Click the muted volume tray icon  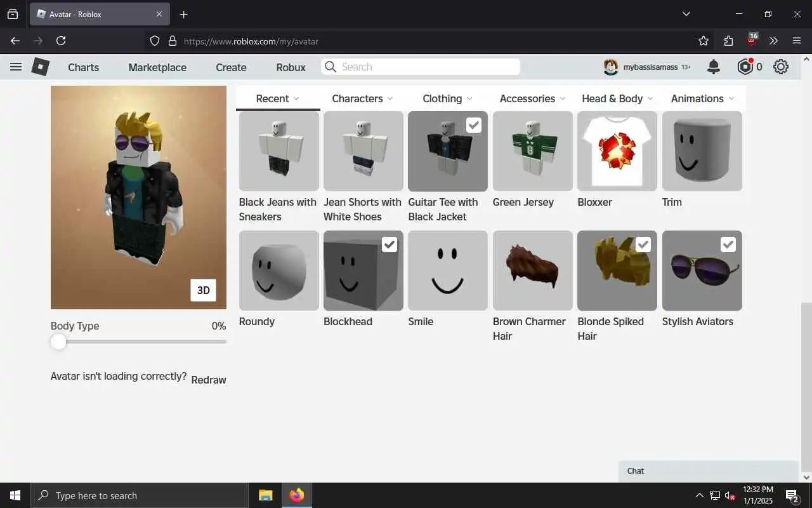[729, 495]
